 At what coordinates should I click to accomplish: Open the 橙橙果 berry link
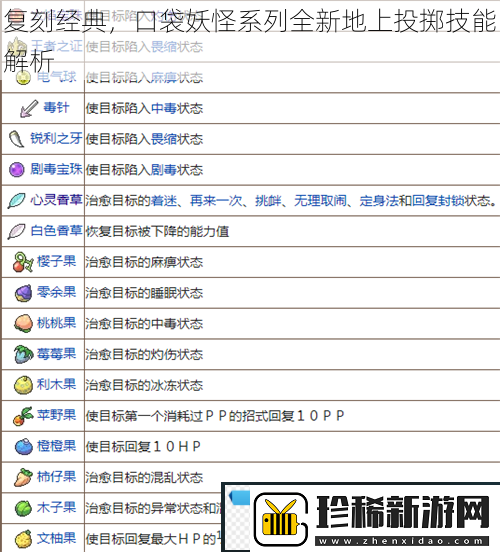[x=56, y=446]
